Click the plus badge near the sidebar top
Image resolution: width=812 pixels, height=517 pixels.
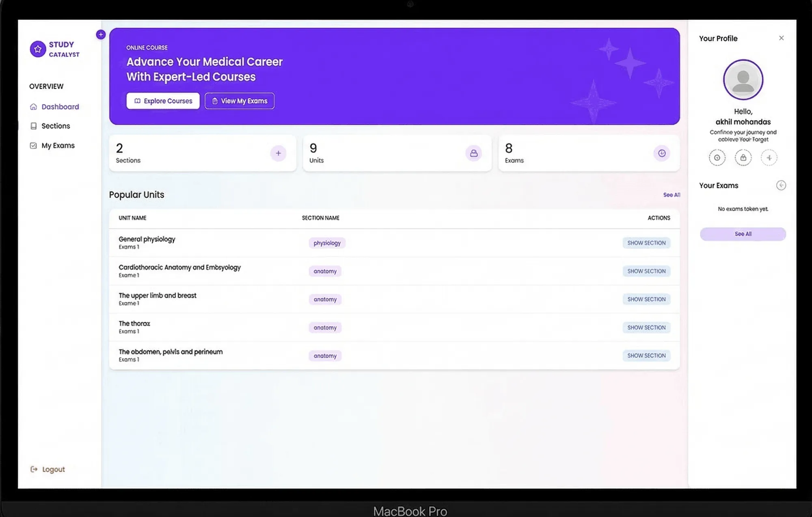pos(100,34)
